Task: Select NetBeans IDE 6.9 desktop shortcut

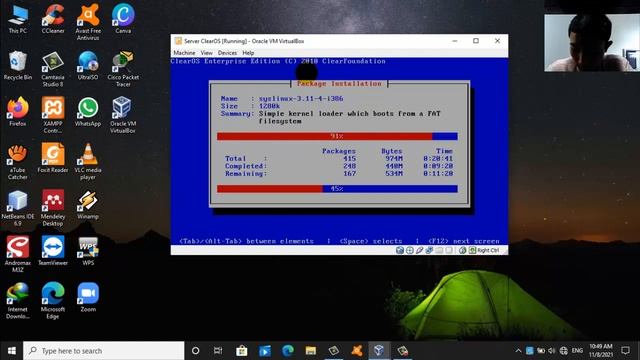Action: point(18,208)
